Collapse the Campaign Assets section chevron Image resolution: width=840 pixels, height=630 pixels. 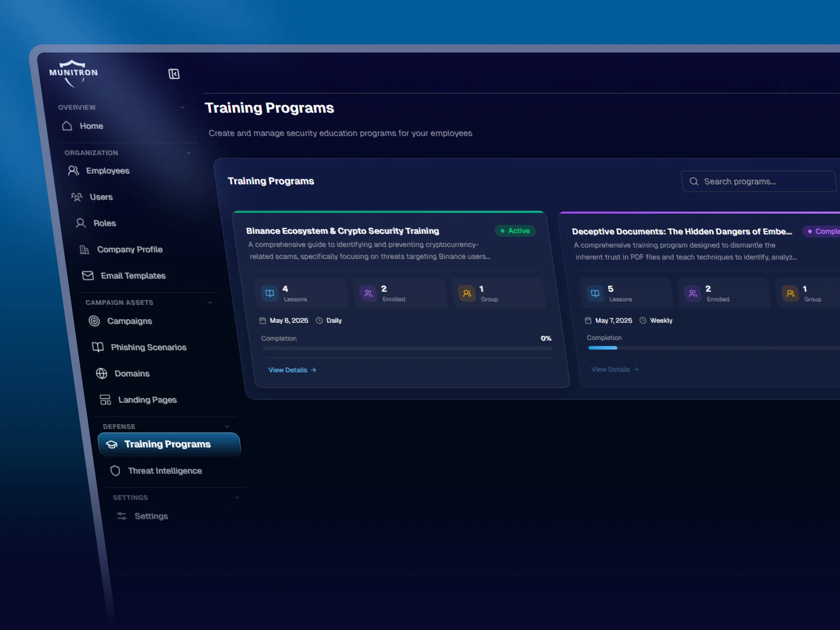(x=210, y=303)
